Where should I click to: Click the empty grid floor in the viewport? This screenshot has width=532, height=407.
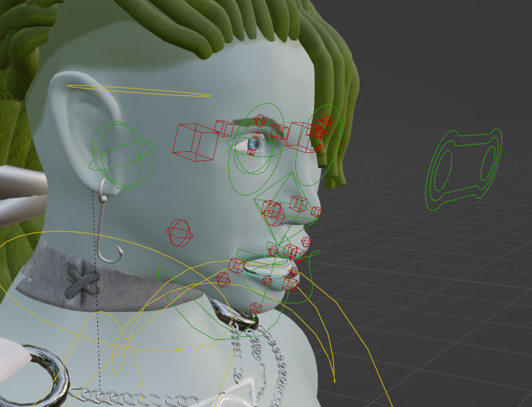pyautogui.click(x=448, y=294)
